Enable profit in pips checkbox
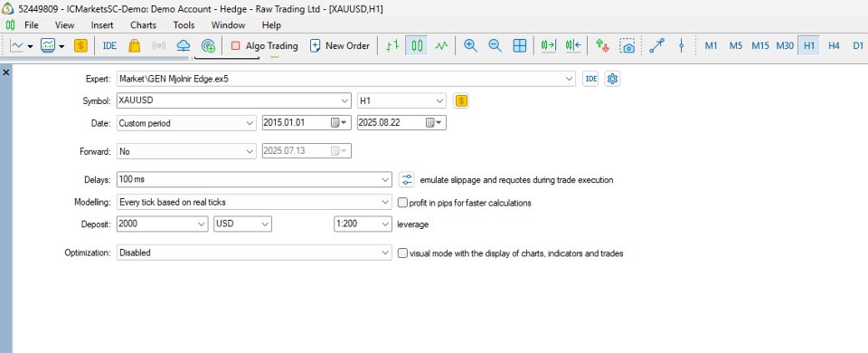 (x=402, y=203)
